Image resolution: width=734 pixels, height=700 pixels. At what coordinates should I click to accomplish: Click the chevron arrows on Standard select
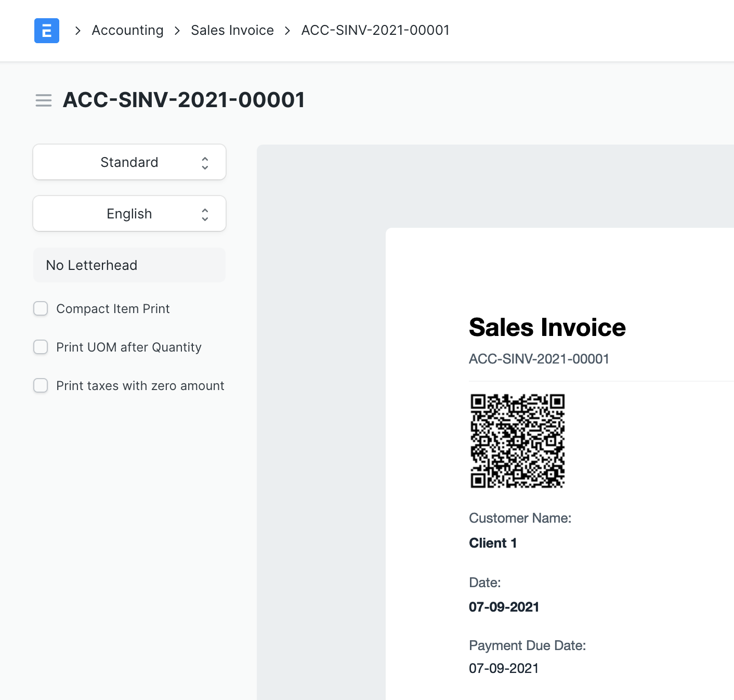click(x=205, y=163)
